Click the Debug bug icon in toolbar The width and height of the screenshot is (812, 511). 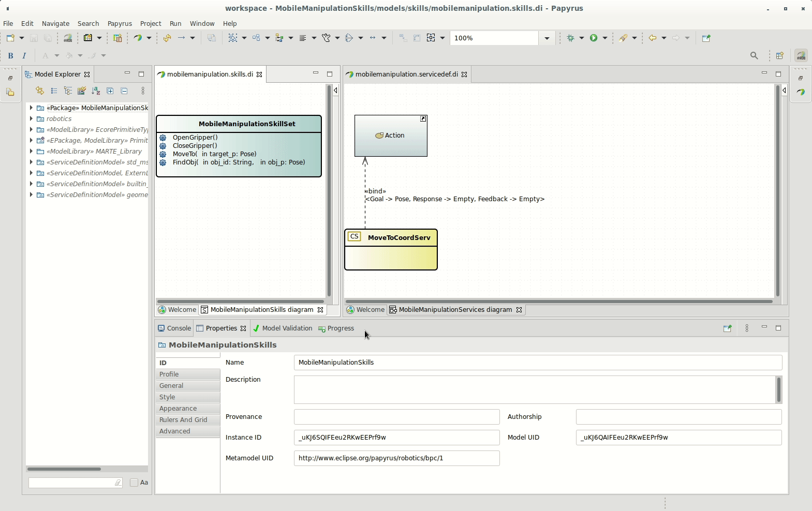pyautogui.click(x=571, y=38)
